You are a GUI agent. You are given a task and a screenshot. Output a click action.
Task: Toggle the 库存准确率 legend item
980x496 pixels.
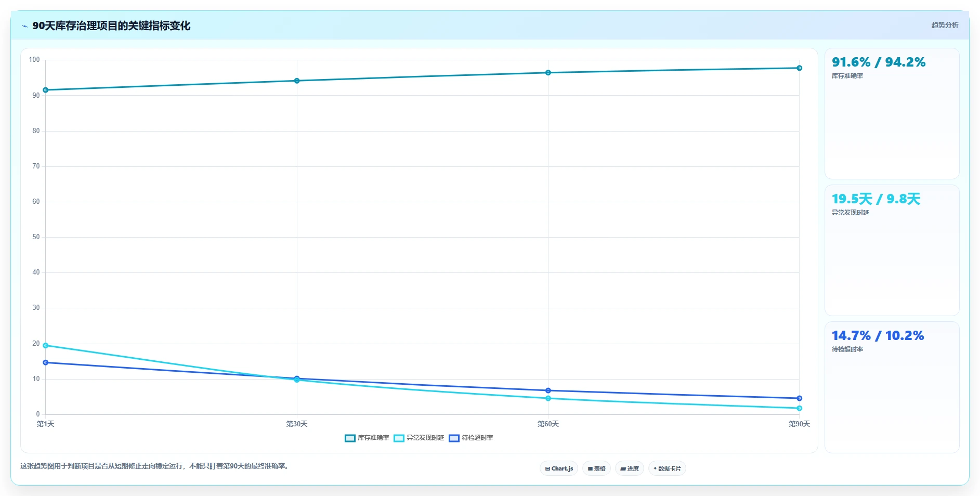click(367, 438)
